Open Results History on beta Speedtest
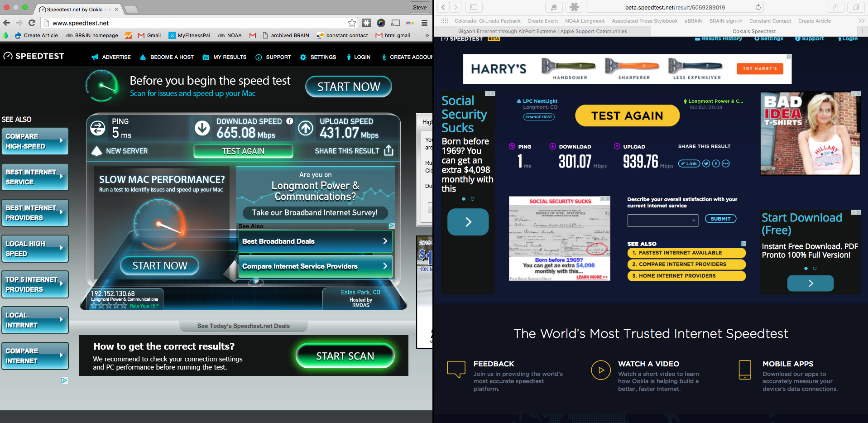 coord(719,38)
